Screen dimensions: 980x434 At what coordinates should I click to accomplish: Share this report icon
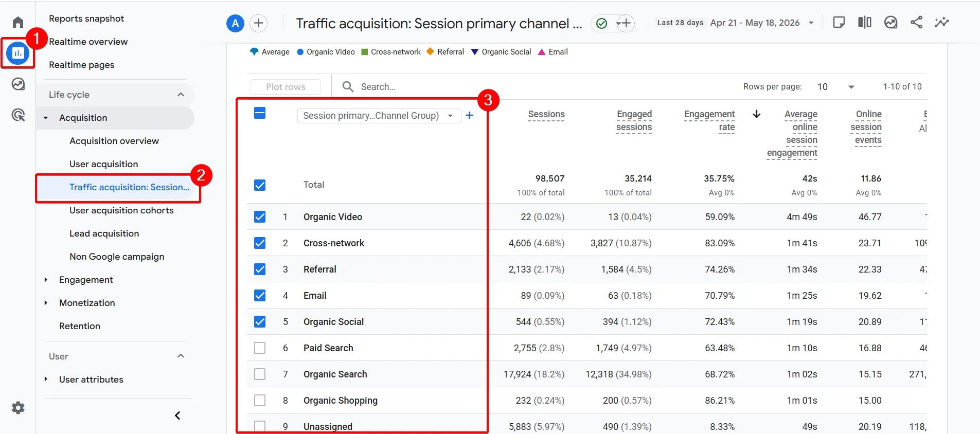pos(916,22)
